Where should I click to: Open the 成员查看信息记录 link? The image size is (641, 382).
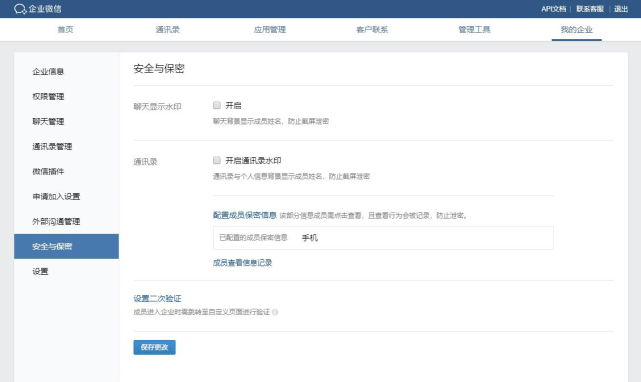pyautogui.click(x=242, y=263)
